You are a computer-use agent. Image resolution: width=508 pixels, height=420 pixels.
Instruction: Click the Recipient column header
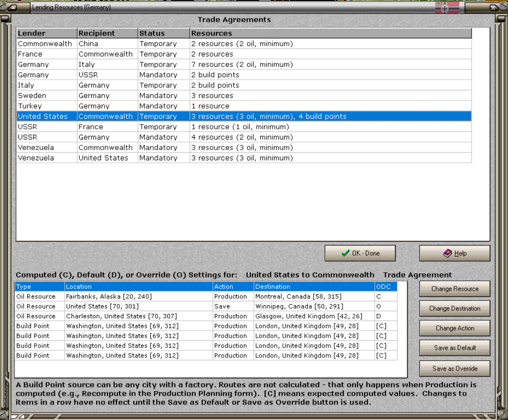tap(108, 33)
